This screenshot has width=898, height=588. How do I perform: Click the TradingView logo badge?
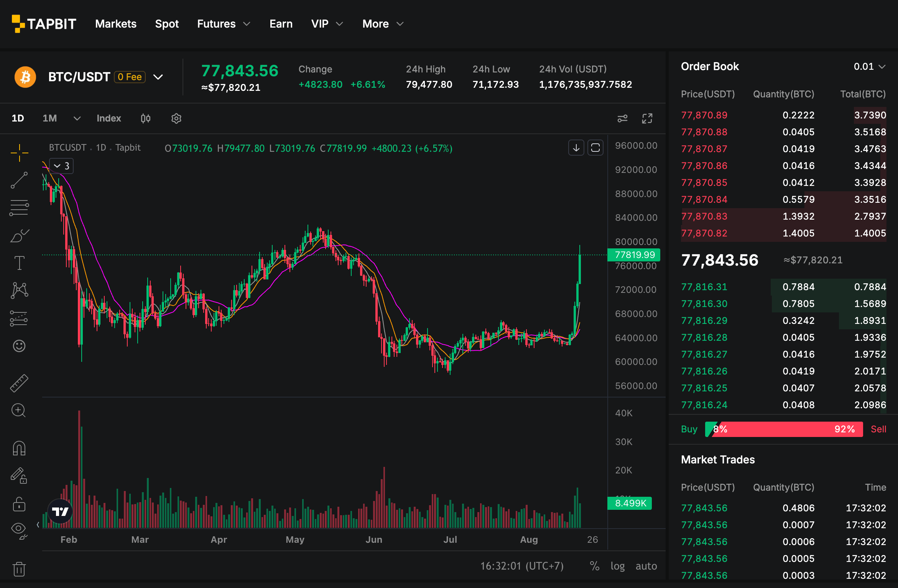[x=60, y=511]
